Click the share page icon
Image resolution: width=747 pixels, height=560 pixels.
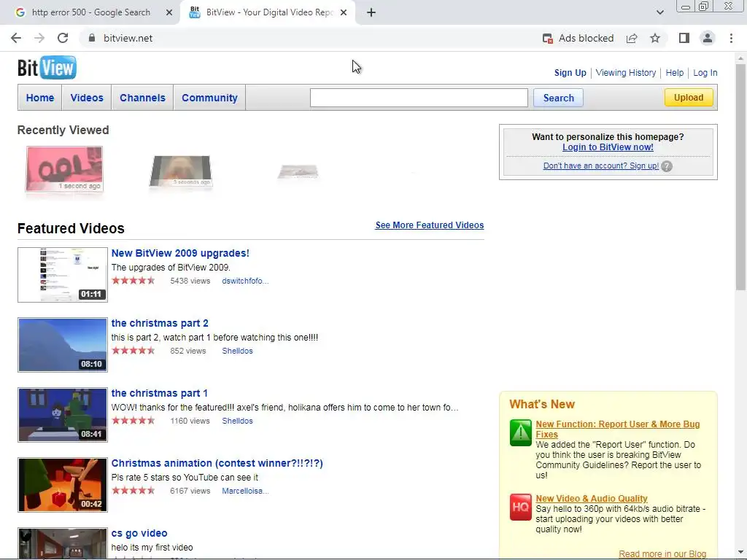pos(632,38)
